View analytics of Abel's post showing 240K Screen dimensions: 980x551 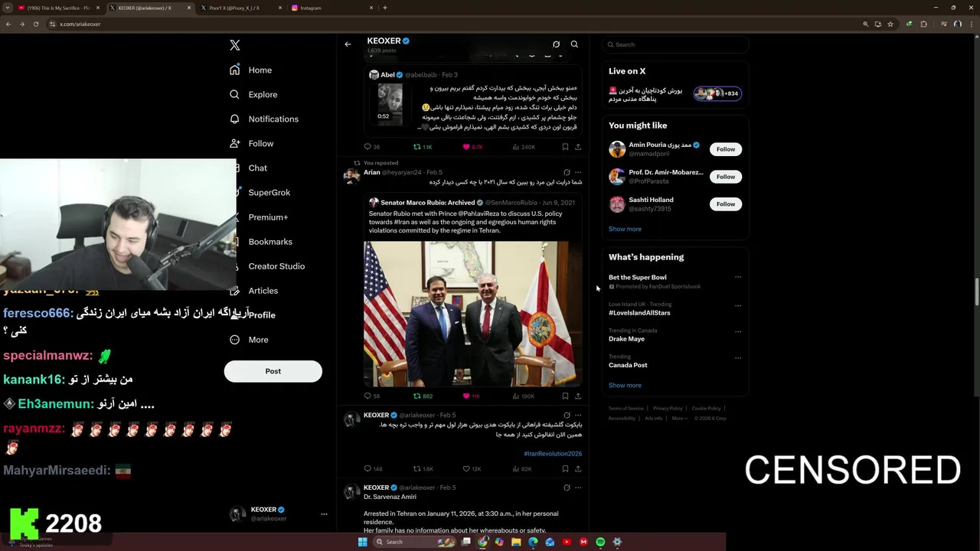click(x=524, y=147)
